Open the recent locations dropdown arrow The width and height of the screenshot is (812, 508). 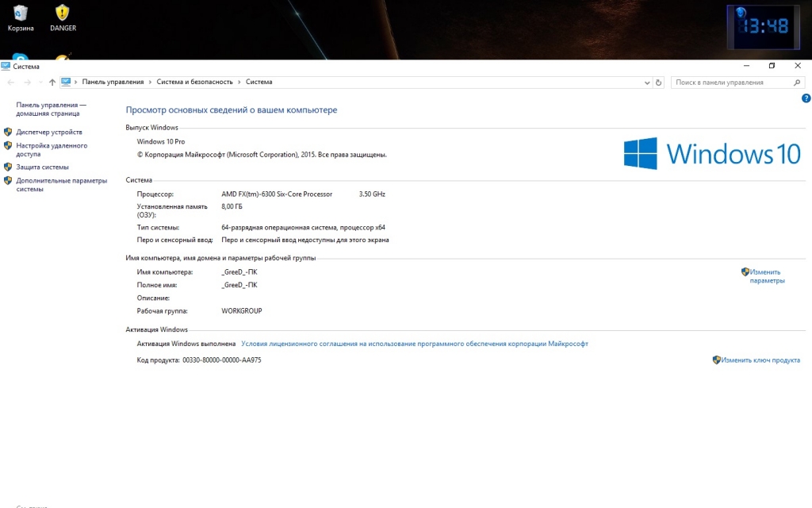(x=40, y=82)
